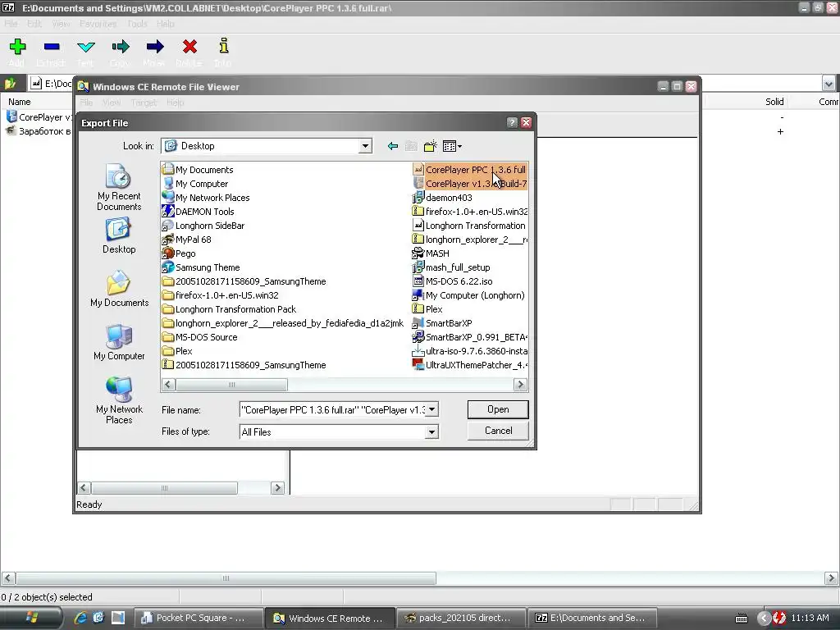Select MyPal 68 shortcut
This screenshot has height=630, width=840.
[186, 240]
